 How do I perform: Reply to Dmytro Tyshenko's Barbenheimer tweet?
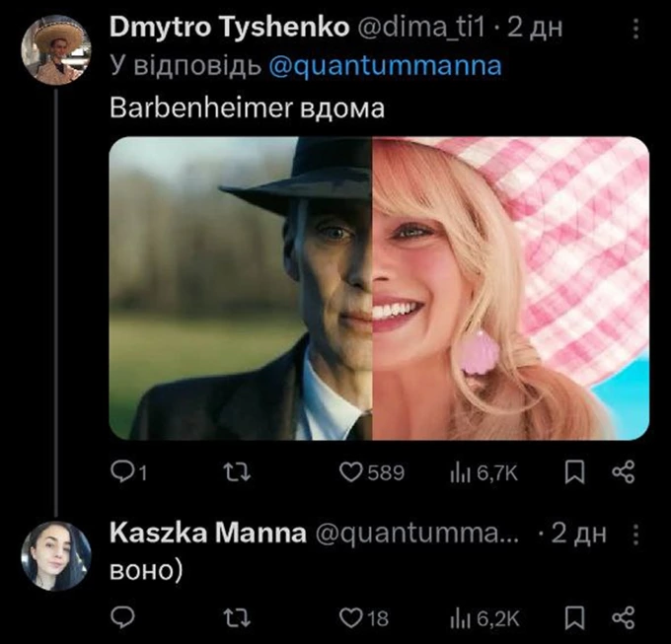point(122,473)
